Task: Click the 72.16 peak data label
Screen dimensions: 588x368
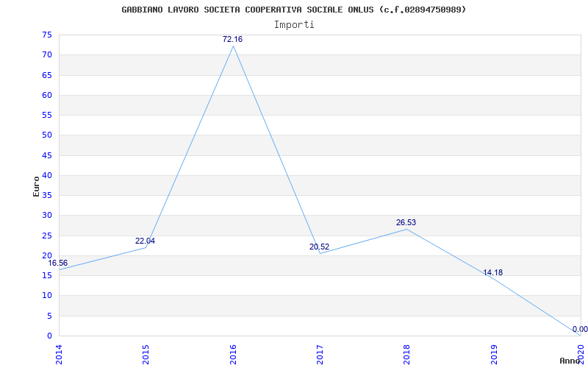Action: coord(232,39)
